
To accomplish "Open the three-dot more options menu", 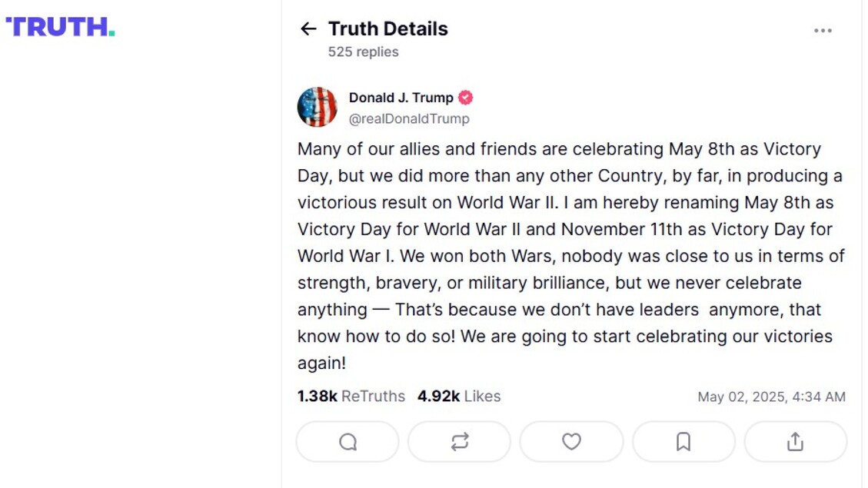I will (x=823, y=31).
